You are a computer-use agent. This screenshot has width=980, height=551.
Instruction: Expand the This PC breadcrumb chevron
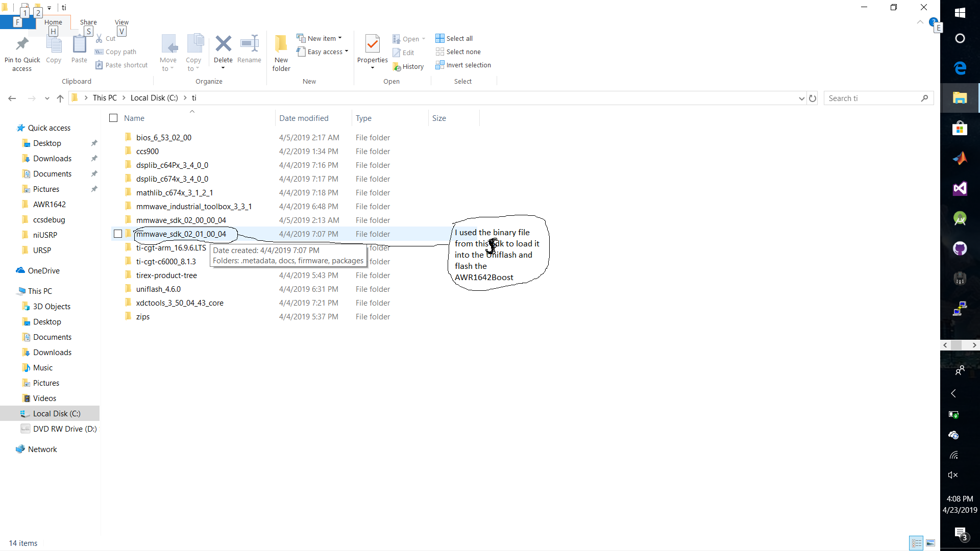(x=124, y=98)
